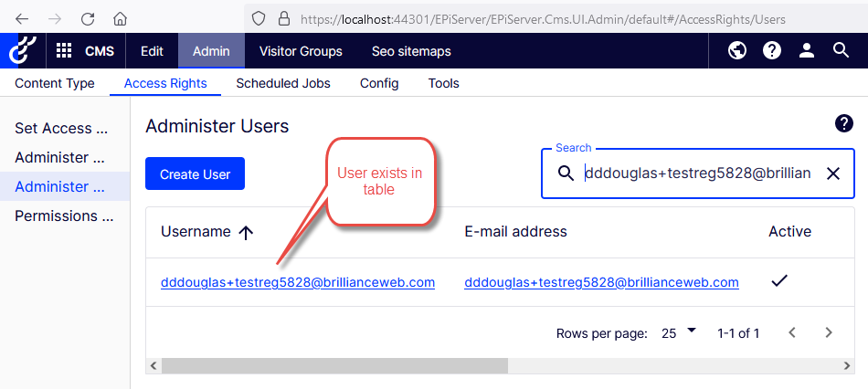Click the Administer Users help icon
Screen dimensions: 868x389
tap(844, 124)
